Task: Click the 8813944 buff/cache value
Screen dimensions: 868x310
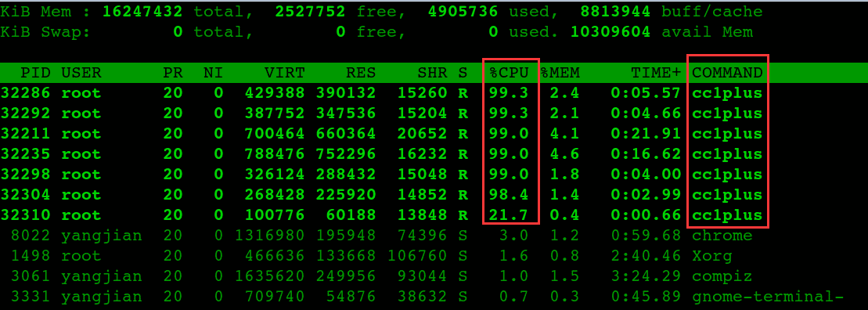Action: 615,11
